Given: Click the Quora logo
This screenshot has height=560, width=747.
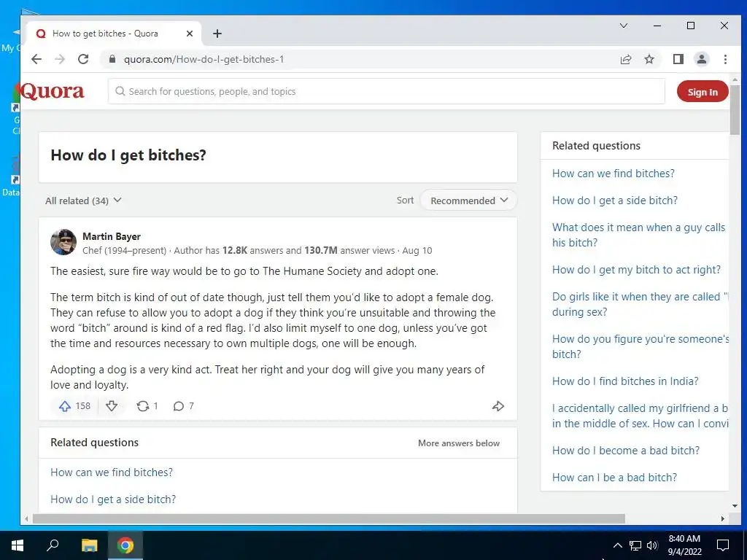Looking at the screenshot, I should tap(52, 91).
